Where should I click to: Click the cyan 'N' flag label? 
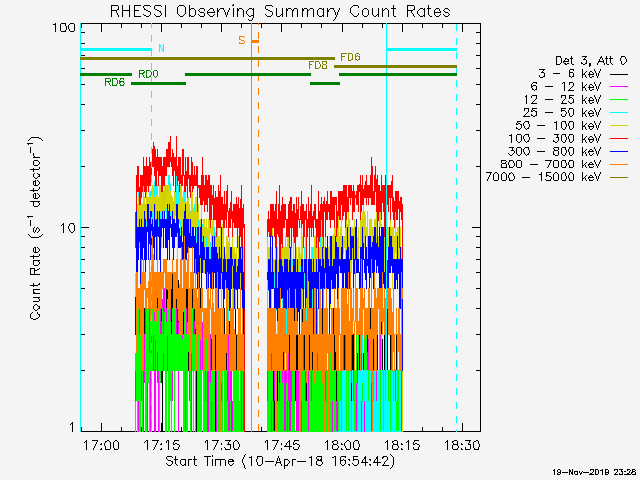[x=161, y=48]
